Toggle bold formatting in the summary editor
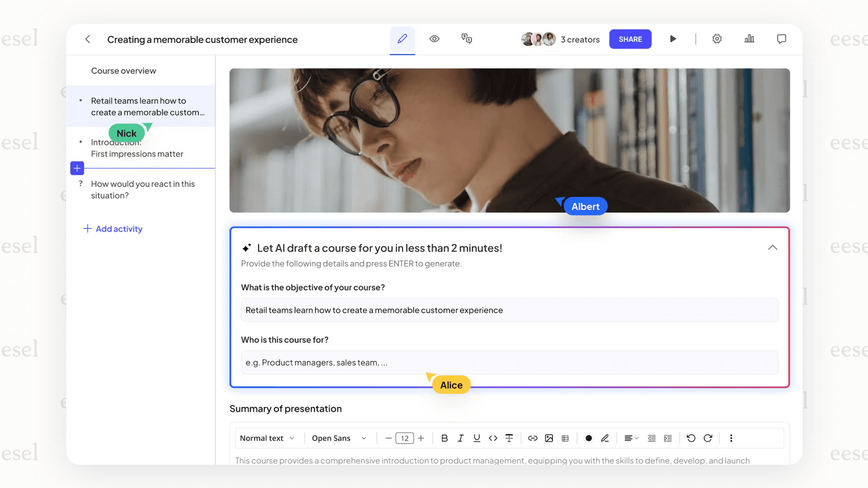Viewport: 868px width, 488px height. click(x=444, y=438)
